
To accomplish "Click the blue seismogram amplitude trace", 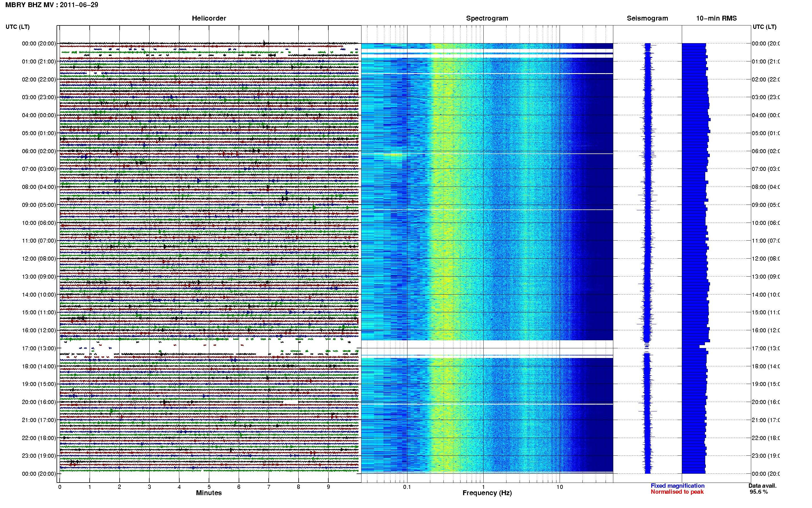I will coord(648,258).
